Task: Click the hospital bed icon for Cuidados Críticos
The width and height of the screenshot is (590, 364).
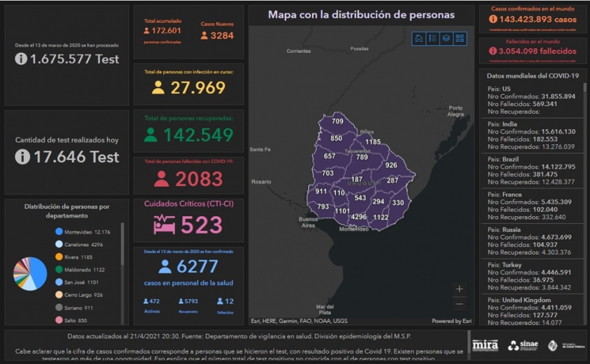Action: click(165, 225)
